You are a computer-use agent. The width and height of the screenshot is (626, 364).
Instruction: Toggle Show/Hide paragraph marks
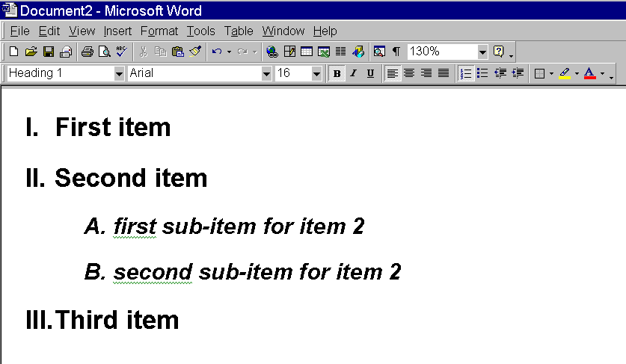396,52
